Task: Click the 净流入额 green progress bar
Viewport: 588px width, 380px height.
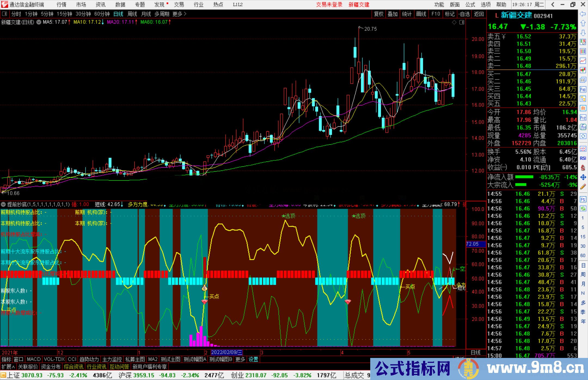Action: (524, 177)
